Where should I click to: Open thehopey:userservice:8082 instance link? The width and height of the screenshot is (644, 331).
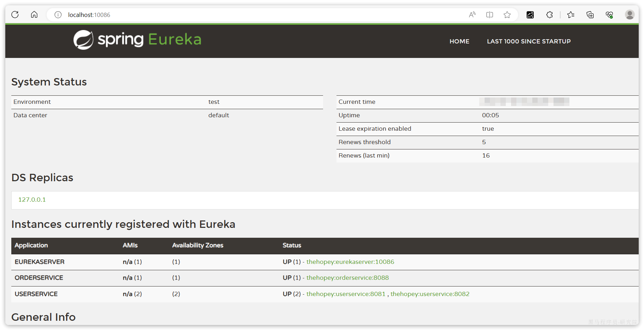[430, 294]
